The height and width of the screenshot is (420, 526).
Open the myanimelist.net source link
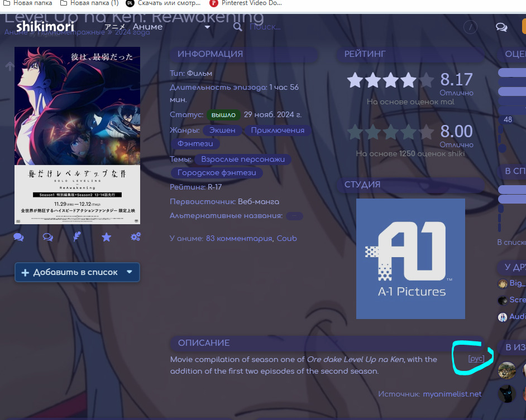pyautogui.click(x=452, y=394)
